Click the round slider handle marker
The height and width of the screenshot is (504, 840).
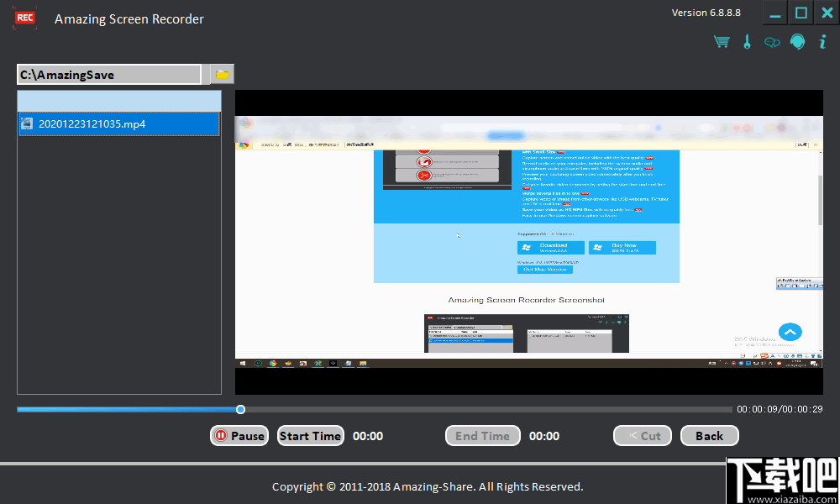coord(241,409)
